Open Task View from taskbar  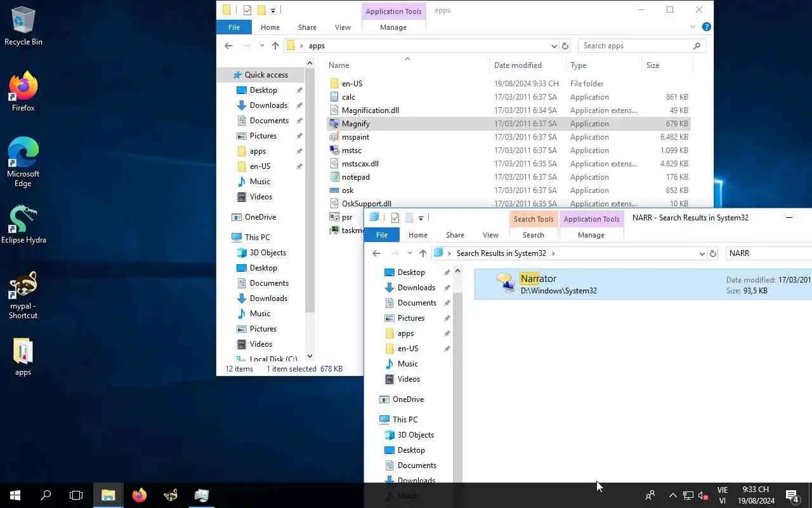(76, 495)
